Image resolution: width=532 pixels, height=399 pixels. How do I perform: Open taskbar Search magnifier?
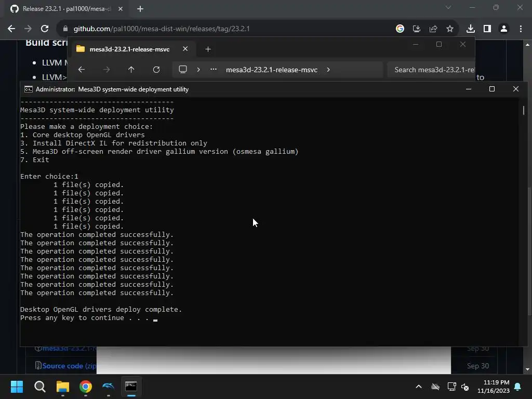pos(39,387)
